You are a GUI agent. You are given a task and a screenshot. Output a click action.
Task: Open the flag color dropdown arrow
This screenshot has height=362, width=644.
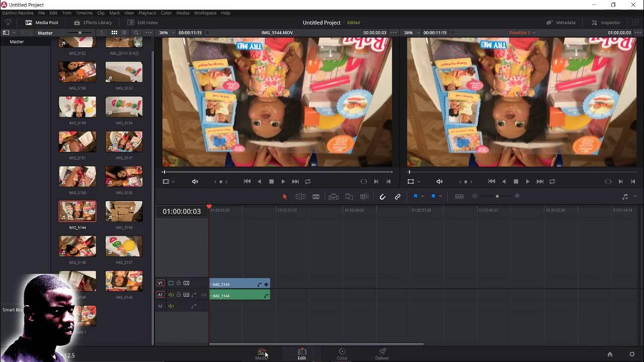[423, 196]
